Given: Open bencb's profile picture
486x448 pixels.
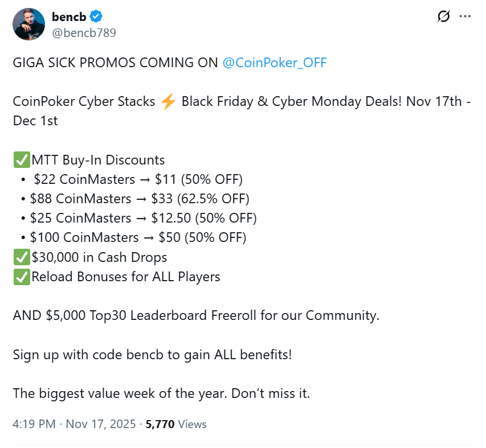Looking at the screenshot, I should pos(29,24).
